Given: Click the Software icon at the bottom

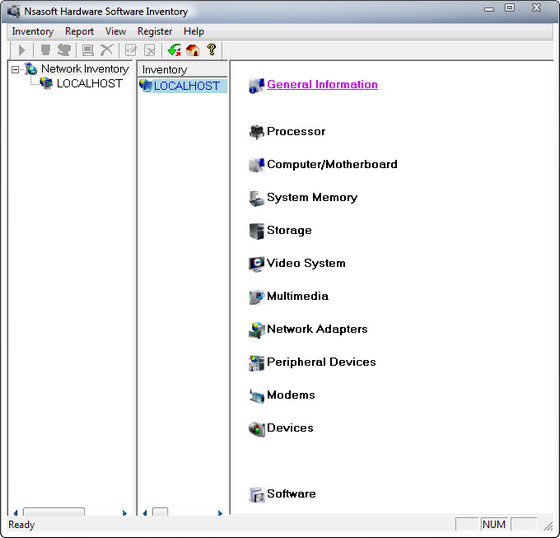Looking at the screenshot, I should tap(256, 494).
